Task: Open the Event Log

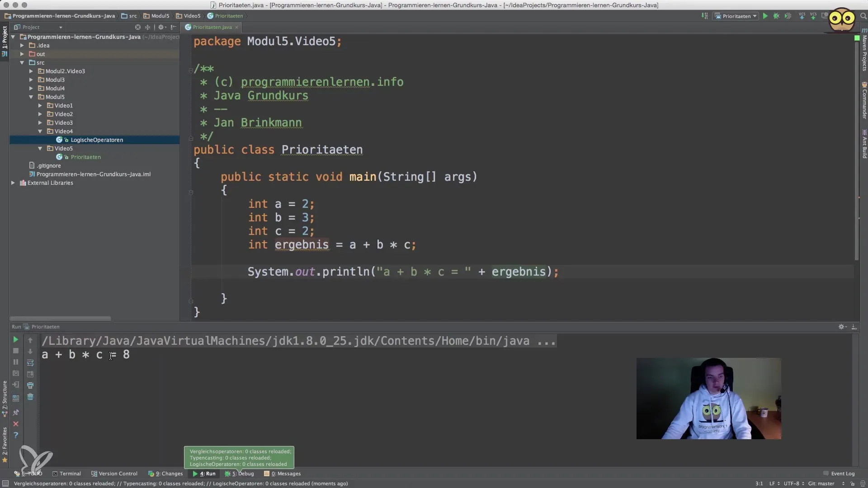Action: (x=839, y=474)
